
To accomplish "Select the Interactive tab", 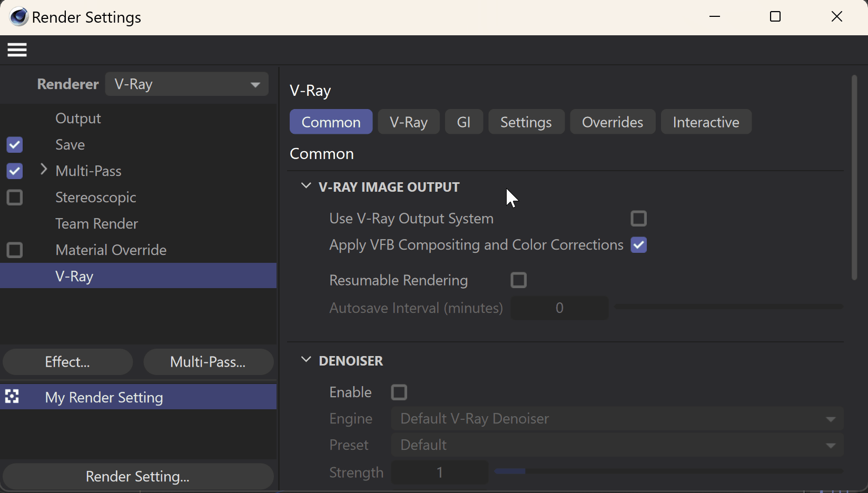I will (x=706, y=122).
